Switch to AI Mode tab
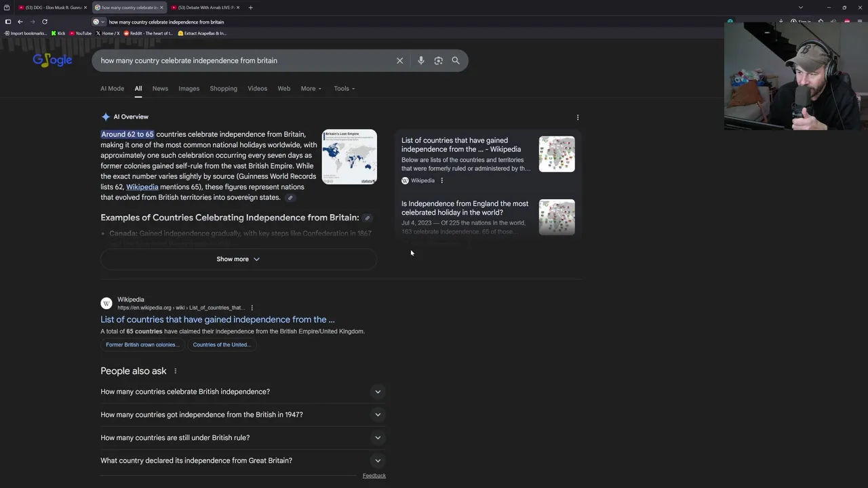Viewport: 868px width, 488px height. point(112,89)
